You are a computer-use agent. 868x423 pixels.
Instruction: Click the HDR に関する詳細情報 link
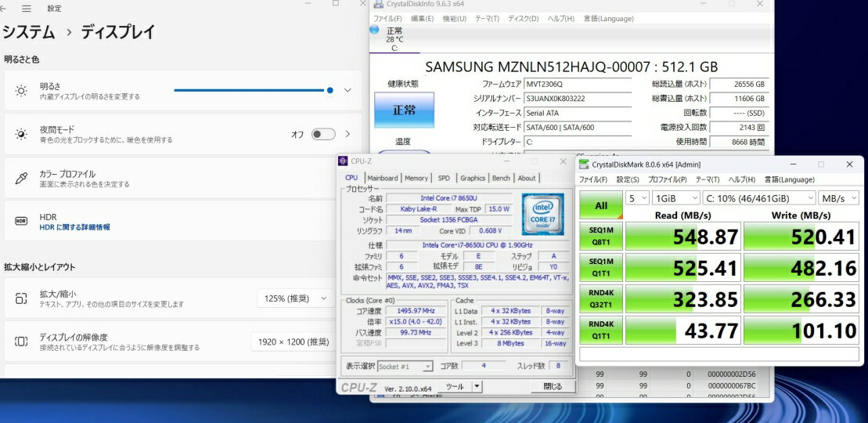tap(75, 227)
